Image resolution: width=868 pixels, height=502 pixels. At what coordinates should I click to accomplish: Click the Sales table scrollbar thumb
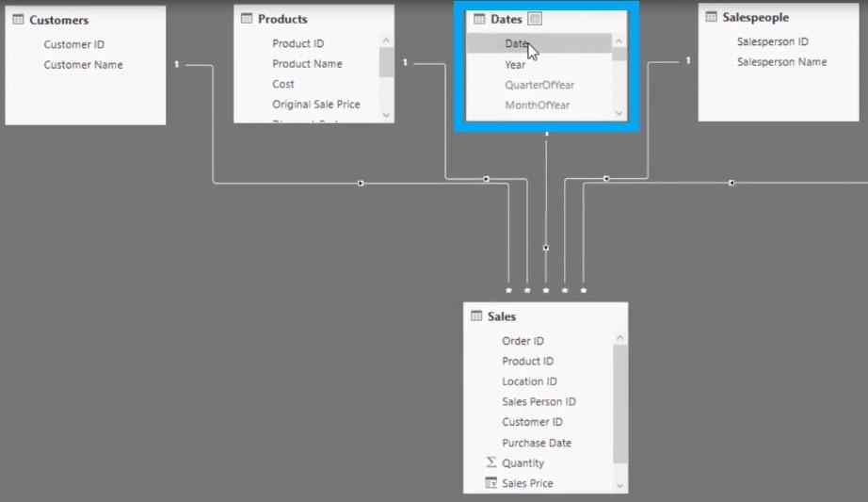pyautogui.click(x=620, y=404)
